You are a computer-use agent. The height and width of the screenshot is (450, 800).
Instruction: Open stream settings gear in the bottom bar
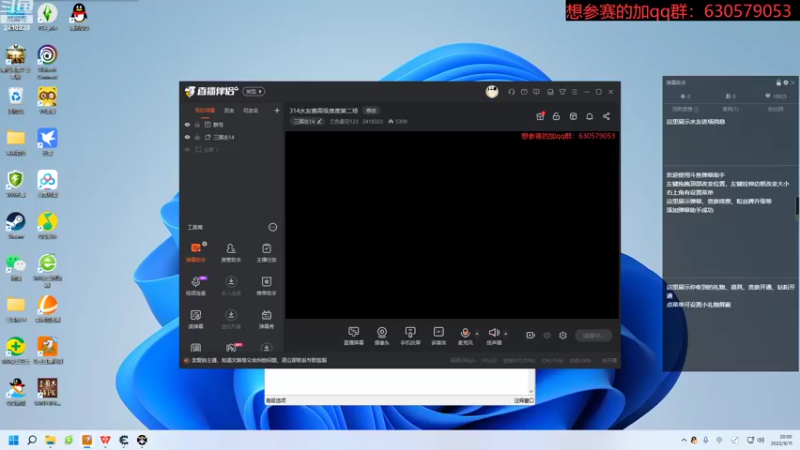pyautogui.click(x=563, y=335)
